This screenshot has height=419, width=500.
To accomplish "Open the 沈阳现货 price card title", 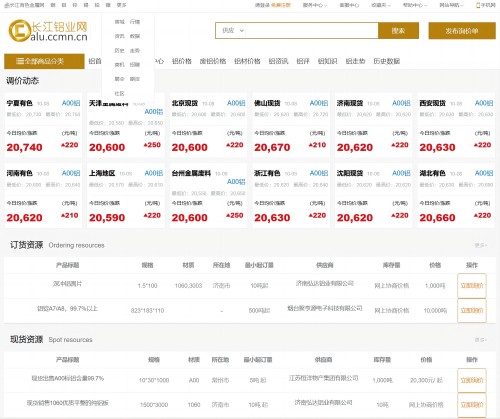I will (x=350, y=173).
